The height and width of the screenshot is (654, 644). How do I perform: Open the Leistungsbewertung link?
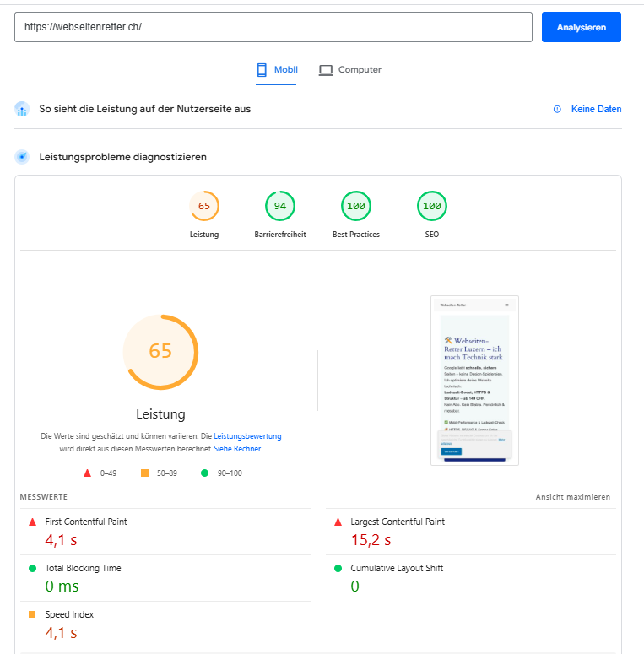[247, 436]
